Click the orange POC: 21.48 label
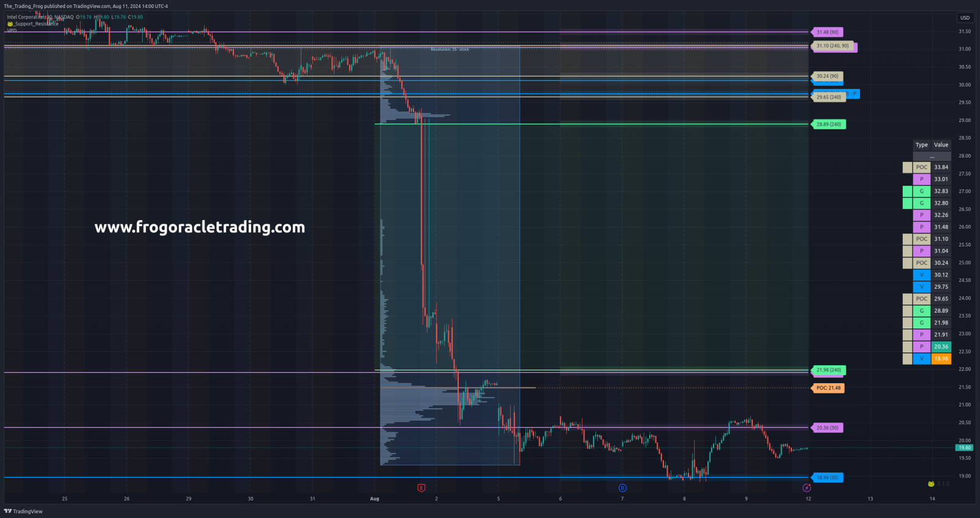Viewport: 980px width, 518px height. [x=828, y=387]
